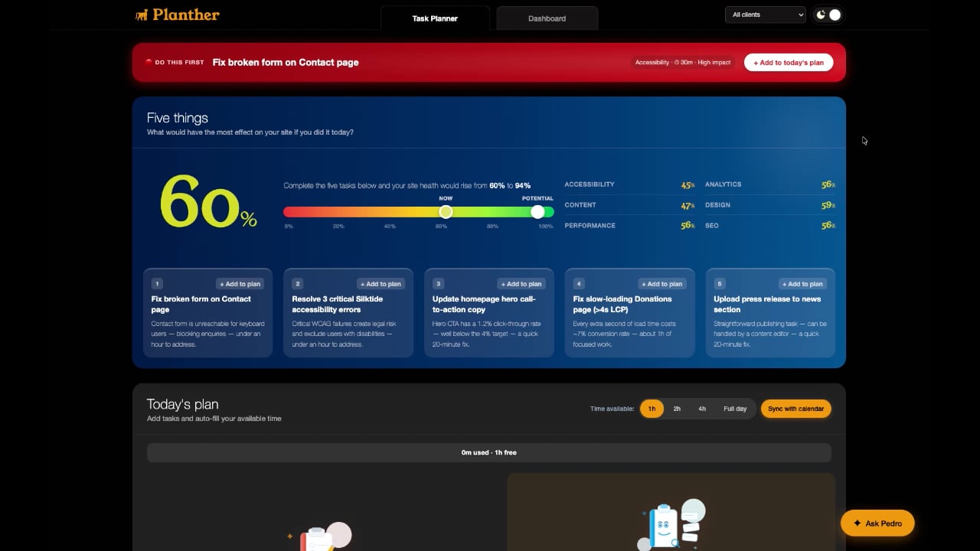Select 1h time available option

[x=652, y=409]
